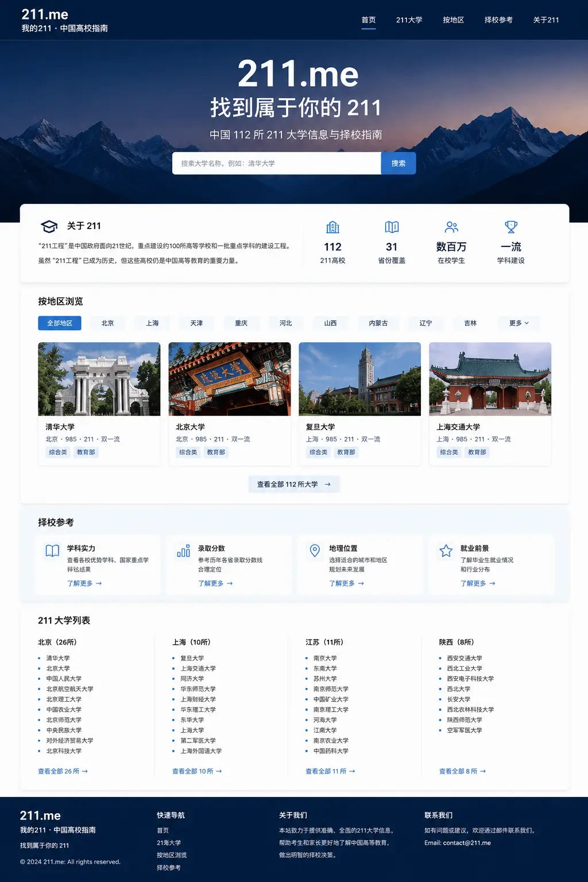Open 同济大学 in Shanghai list

click(192, 679)
